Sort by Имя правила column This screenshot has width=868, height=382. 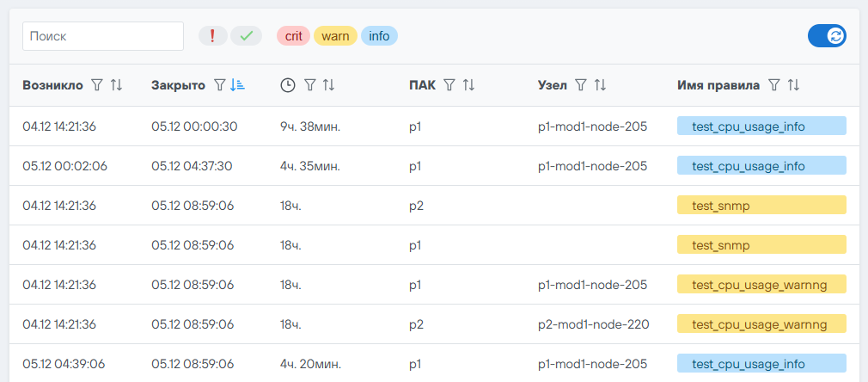tap(793, 85)
